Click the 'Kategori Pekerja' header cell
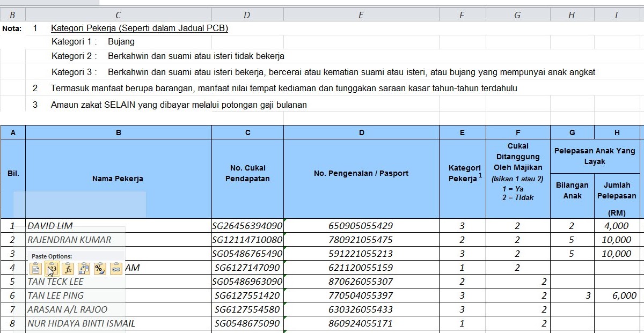Viewport: 644px width, 333px height. point(463,179)
